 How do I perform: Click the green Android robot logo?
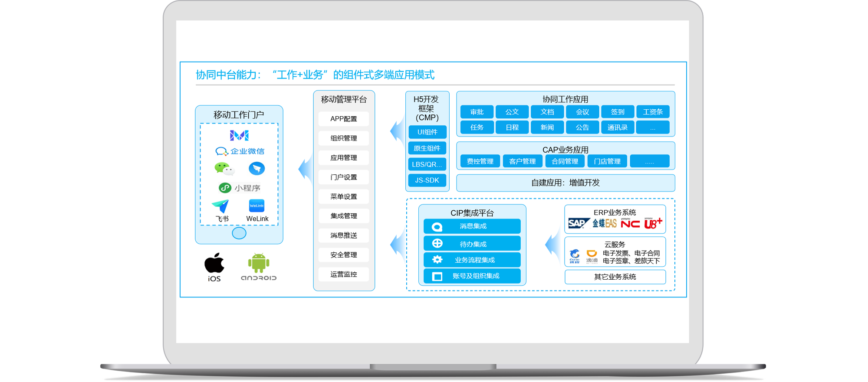[259, 263]
